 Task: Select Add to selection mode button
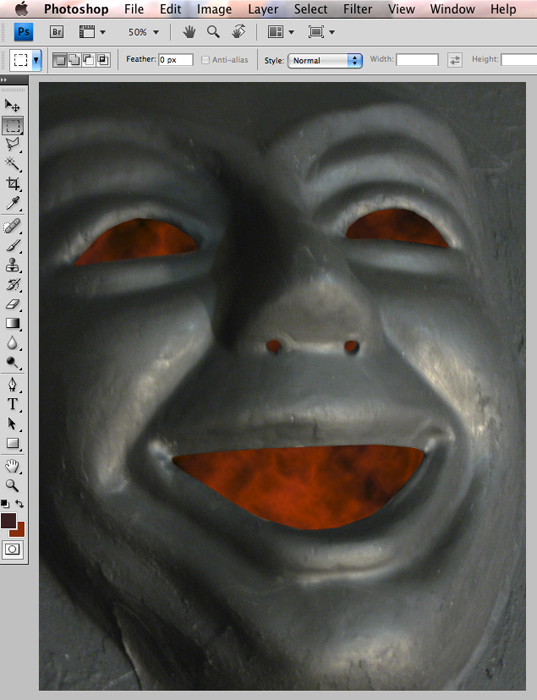74,59
